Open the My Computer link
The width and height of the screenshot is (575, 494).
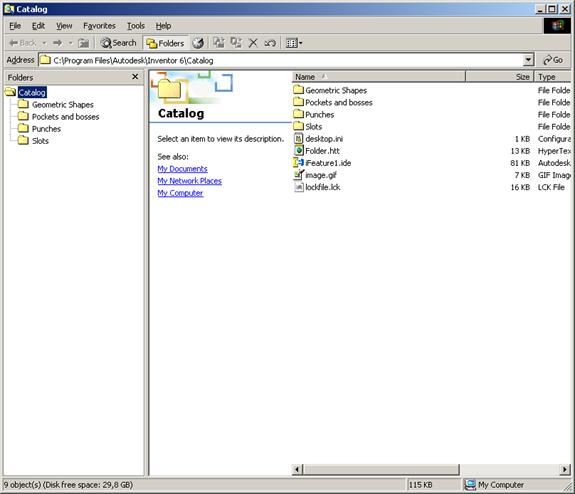click(x=180, y=193)
